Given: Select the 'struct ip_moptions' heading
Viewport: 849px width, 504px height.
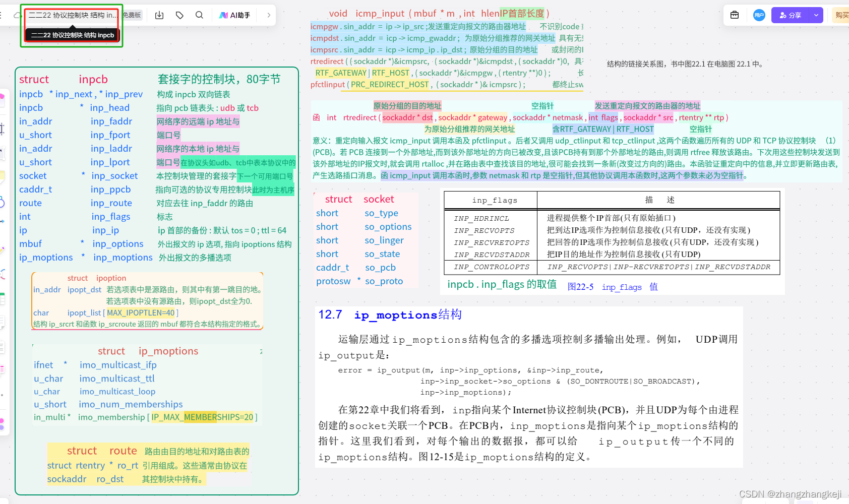Looking at the screenshot, I should coord(148,351).
